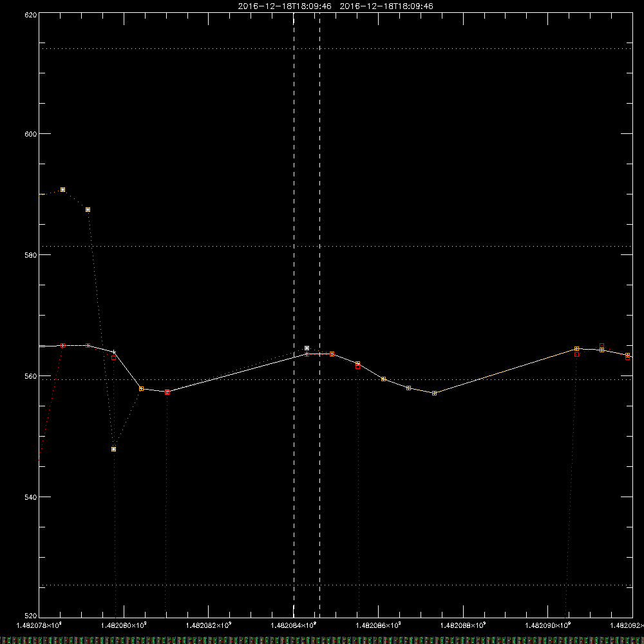This screenshot has width=644, height=644.
Task: Click the 600 y-axis label
Action: 31,134
